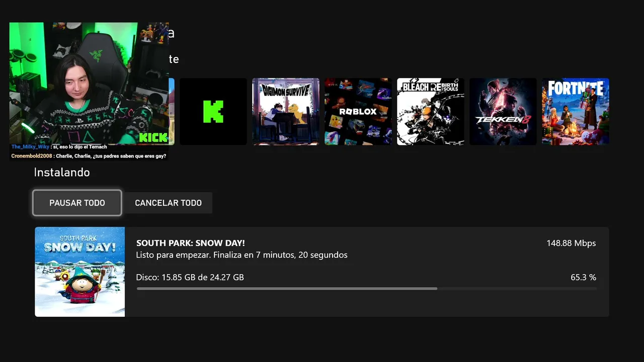Click the Listo para empezar status text
Image resolution: width=644 pixels, height=362 pixels.
[242, 255]
